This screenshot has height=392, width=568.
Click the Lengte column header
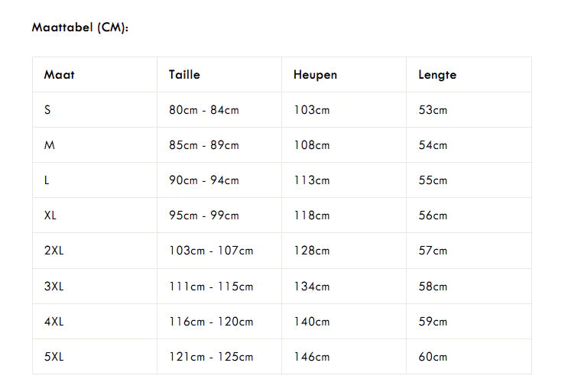pos(437,75)
